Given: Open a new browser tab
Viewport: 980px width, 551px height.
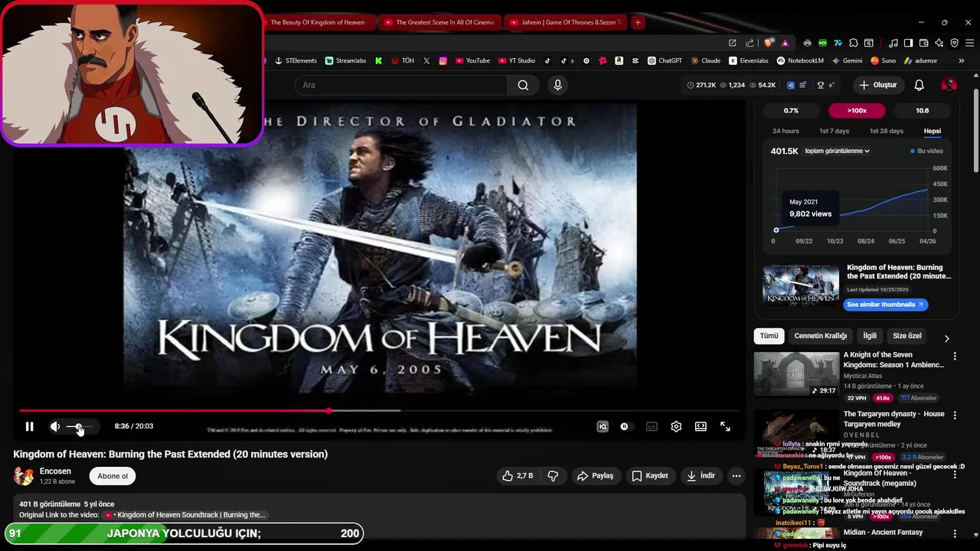Looking at the screenshot, I should pyautogui.click(x=638, y=22).
